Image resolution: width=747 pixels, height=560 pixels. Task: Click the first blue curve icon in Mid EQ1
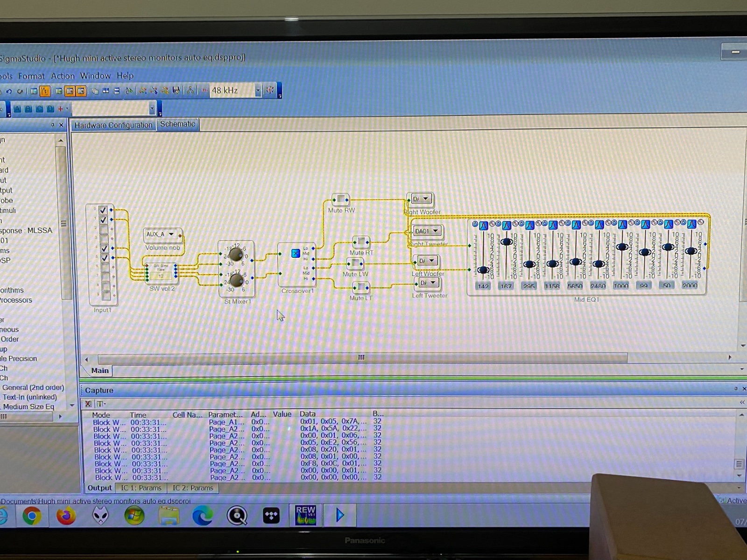484,226
